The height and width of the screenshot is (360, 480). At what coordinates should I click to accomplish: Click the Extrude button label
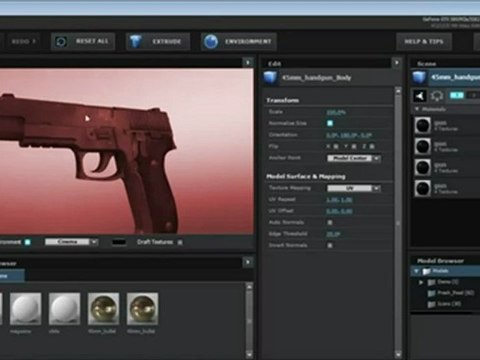pyautogui.click(x=167, y=42)
